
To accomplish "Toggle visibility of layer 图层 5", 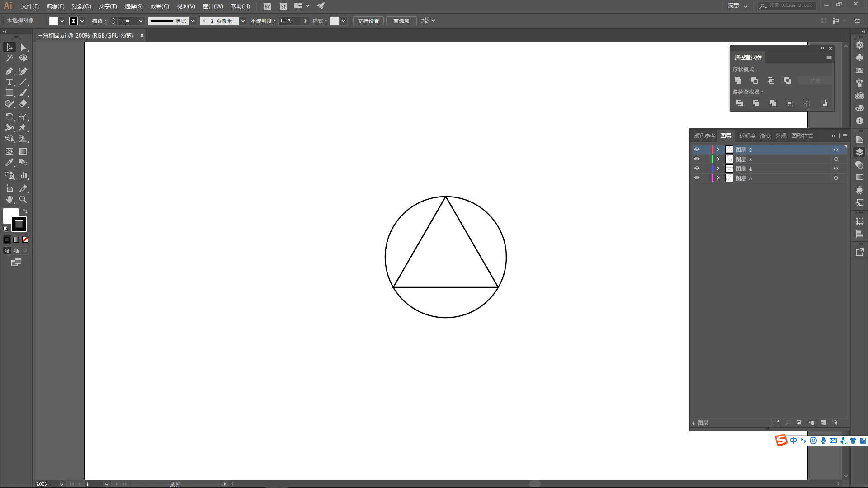I will pos(697,178).
